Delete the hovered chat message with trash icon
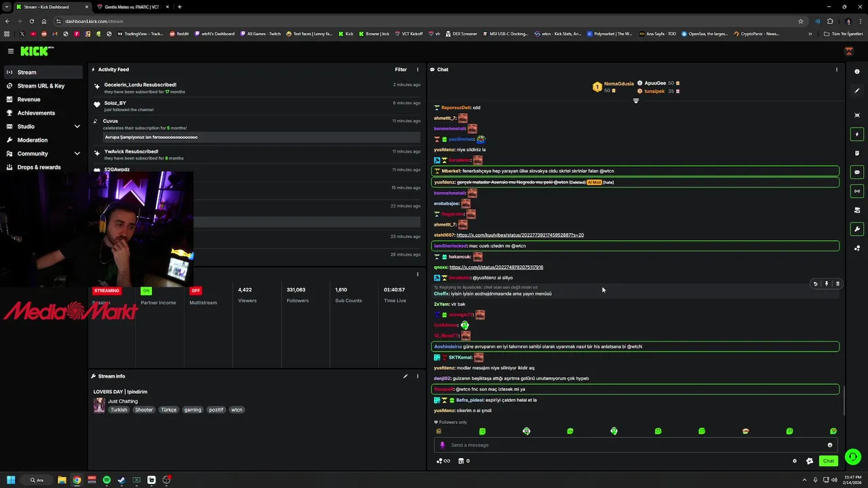The height and width of the screenshot is (488, 868). [837, 284]
